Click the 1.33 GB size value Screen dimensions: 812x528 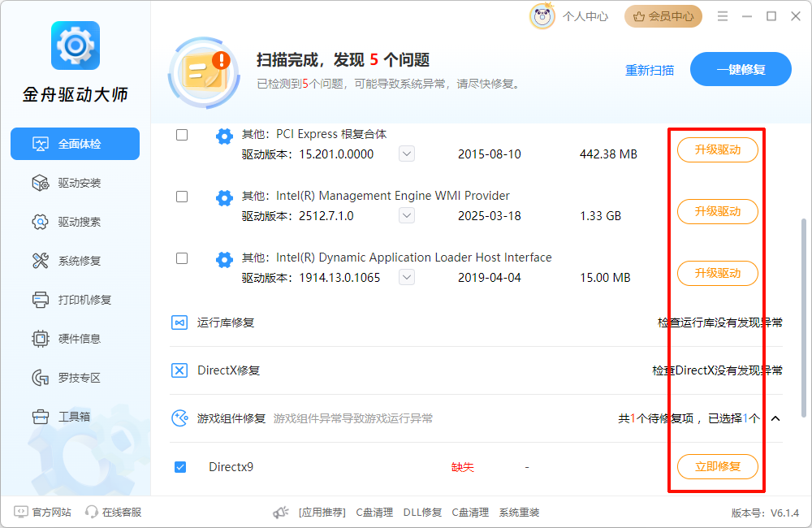601,215
